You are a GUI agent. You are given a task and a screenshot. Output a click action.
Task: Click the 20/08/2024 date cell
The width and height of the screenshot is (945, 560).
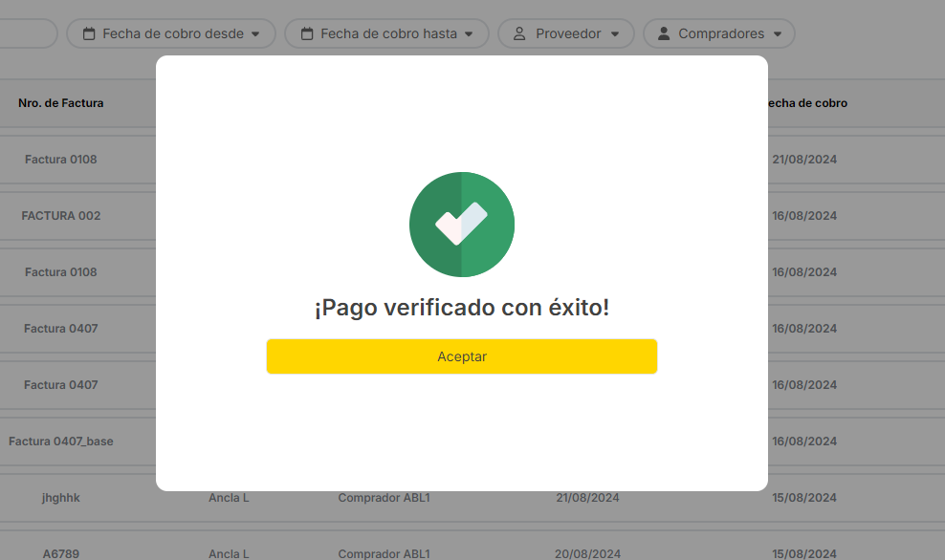click(x=587, y=553)
